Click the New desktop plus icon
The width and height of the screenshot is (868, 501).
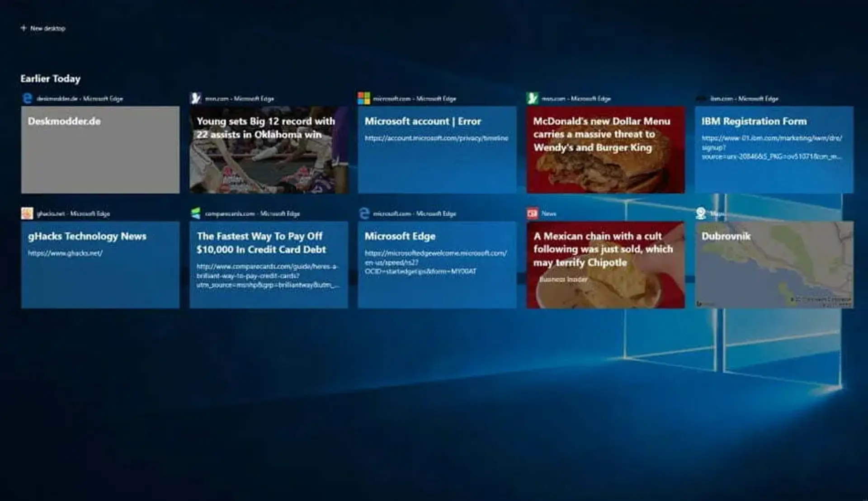pyautogui.click(x=24, y=28)
